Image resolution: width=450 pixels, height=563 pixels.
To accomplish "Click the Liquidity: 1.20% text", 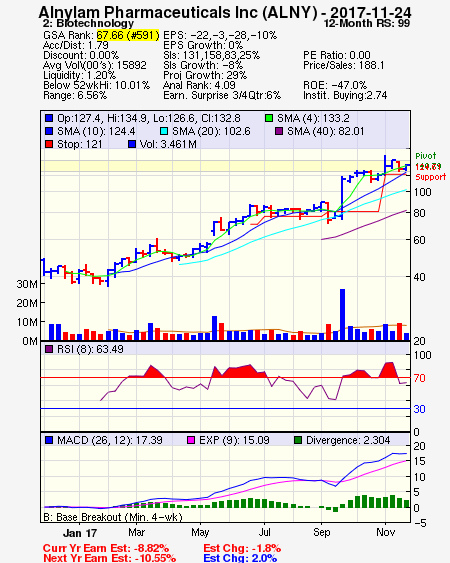I will 79,75.
